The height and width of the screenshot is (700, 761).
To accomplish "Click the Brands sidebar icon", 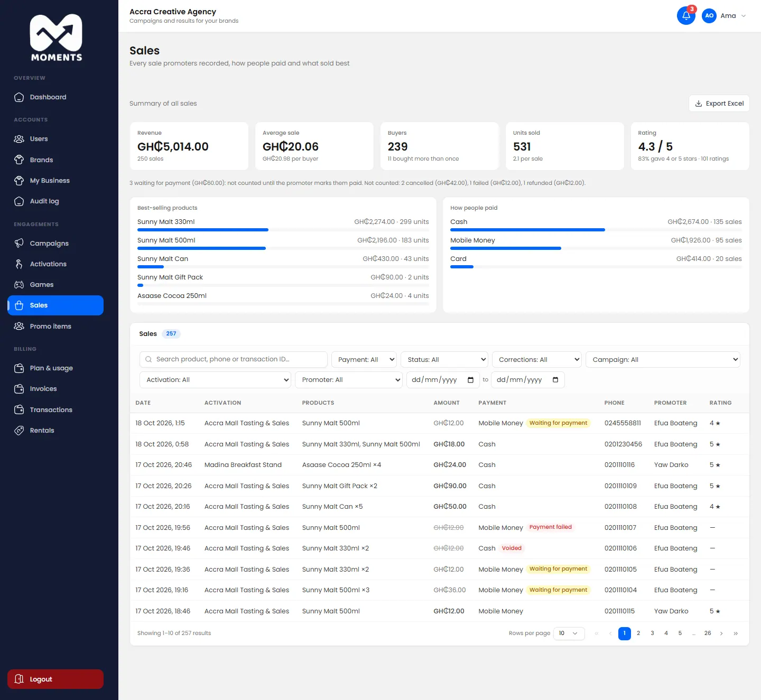I will pyautogui.click(x=19, y=160).
